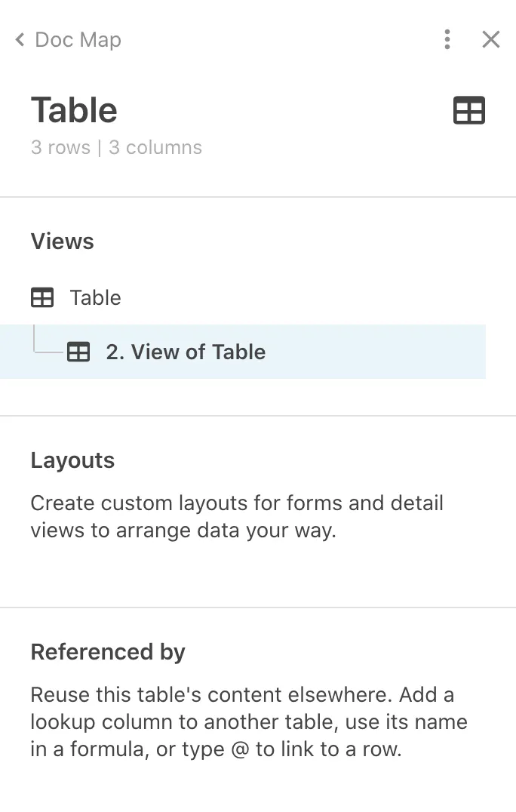
Task: Select the table icon next to Table view
Action: tap(43, 297)
